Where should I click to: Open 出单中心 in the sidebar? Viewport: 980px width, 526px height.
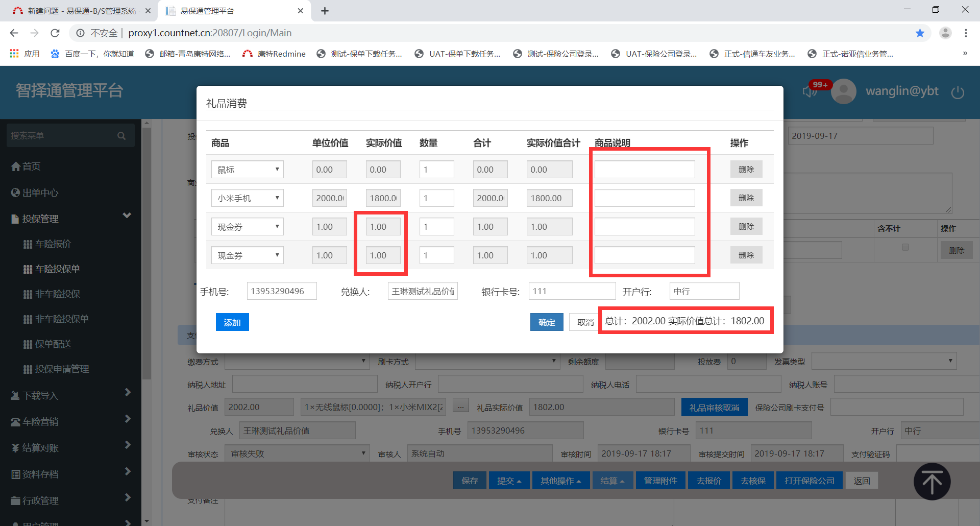[x=35, y=193]
